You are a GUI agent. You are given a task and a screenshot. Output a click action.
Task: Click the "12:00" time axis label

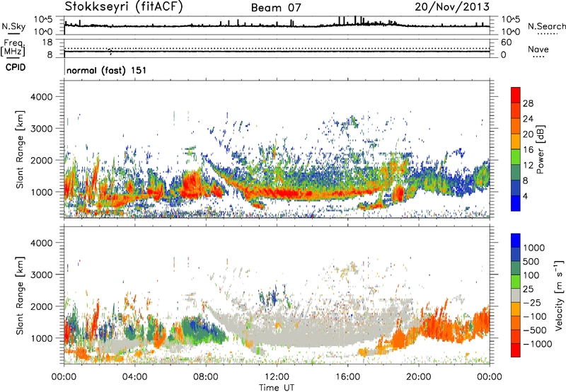pos(277,377)
